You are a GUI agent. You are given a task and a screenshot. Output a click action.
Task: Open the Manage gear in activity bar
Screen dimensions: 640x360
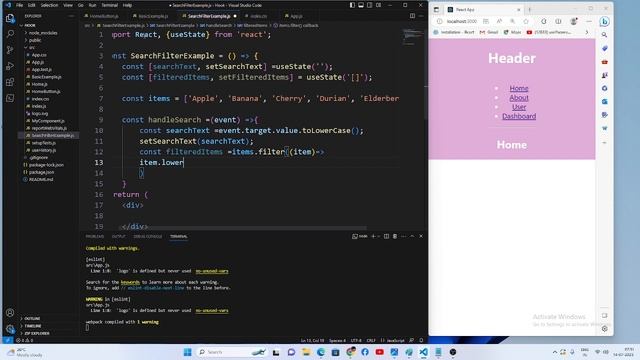[10, 329]
